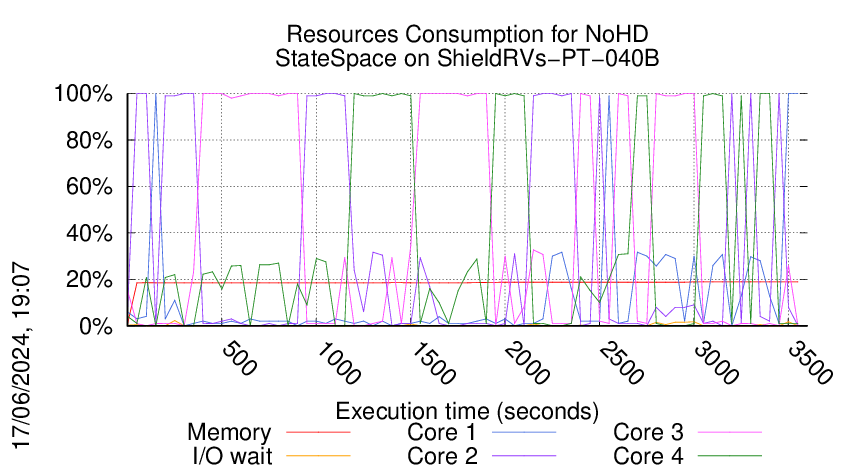Click the I/O wait legend label
The image size is (850, 475).
[x=233, y=456]
